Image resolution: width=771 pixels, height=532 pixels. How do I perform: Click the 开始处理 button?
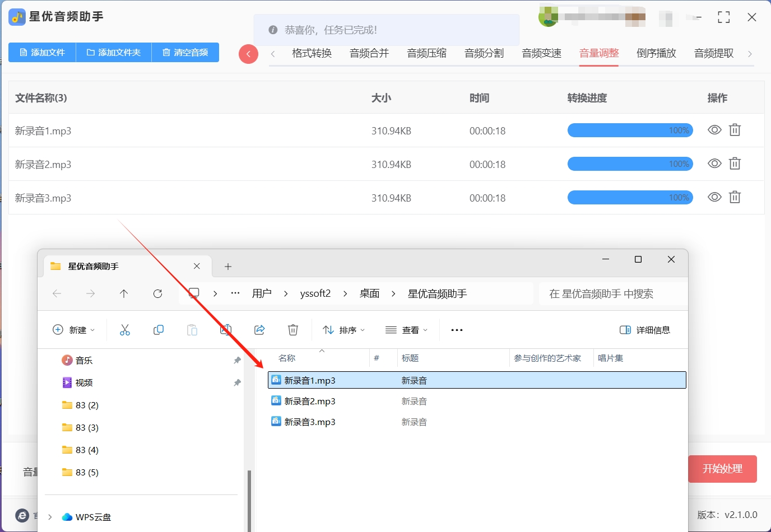tap(723, 469)
